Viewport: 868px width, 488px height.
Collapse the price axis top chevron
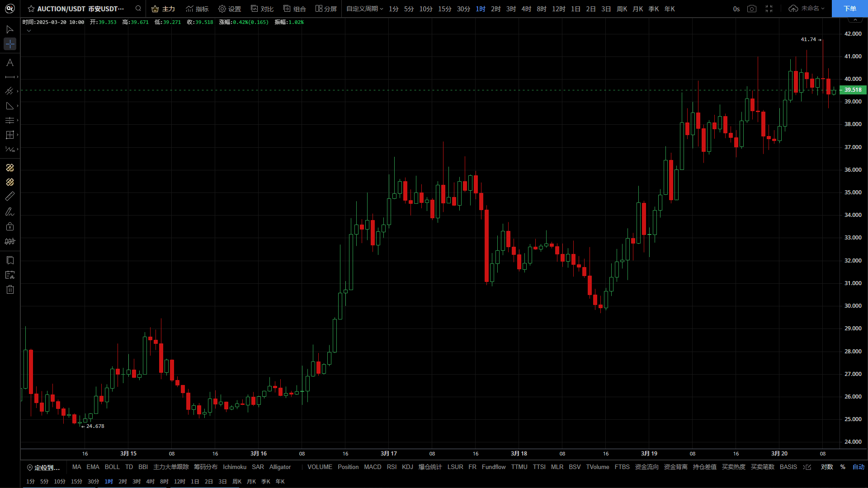coord(855,20)
